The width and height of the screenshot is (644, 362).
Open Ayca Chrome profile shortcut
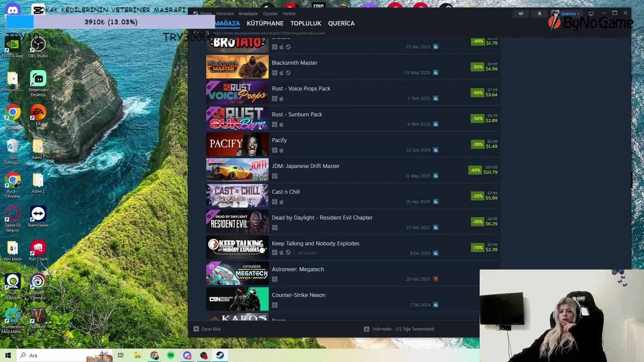(13, 185)
